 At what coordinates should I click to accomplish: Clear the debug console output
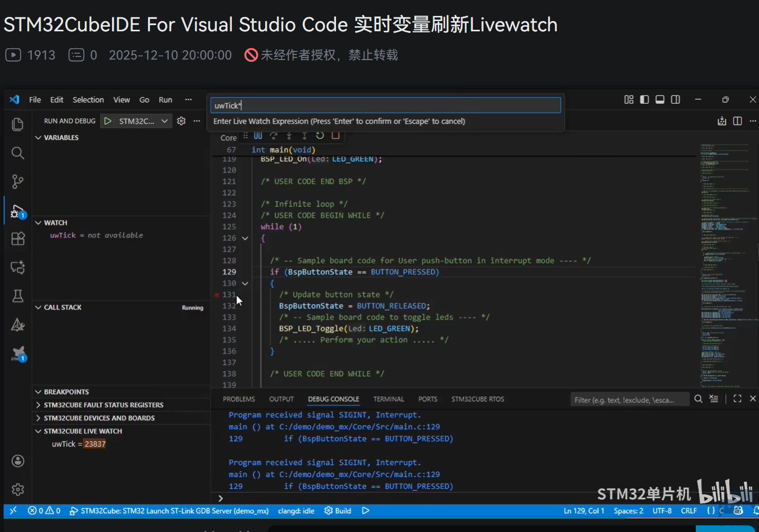(x=714, y=399)
